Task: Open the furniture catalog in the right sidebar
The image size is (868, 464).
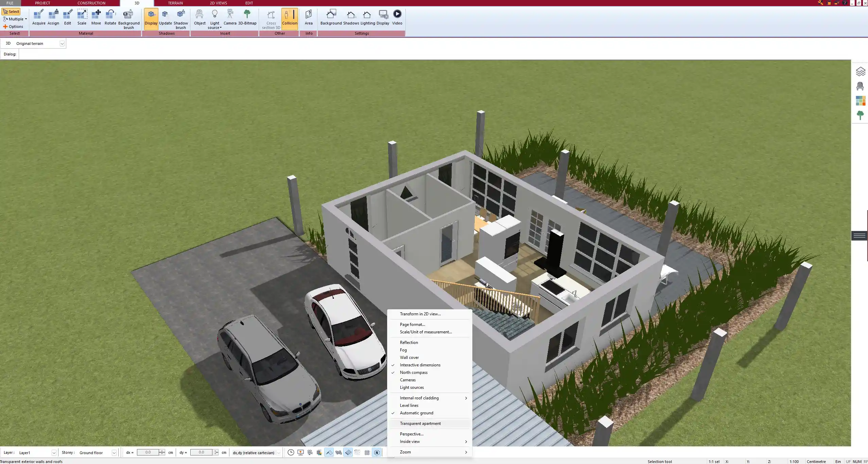Action: (x=860, y=86)
